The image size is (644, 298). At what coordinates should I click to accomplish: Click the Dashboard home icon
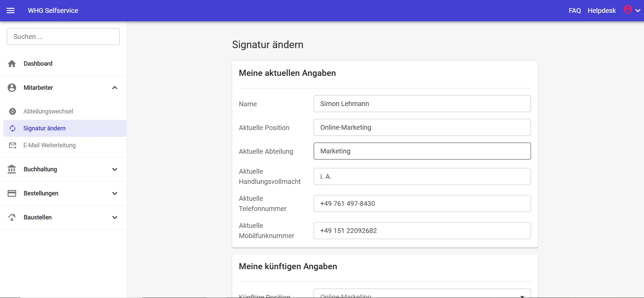[12, 64]
